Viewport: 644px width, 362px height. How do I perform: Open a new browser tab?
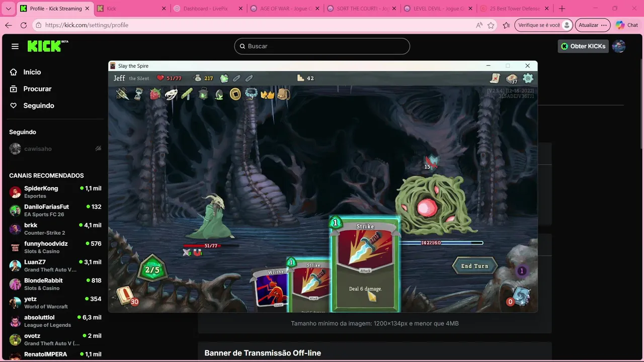pos(562,9)
